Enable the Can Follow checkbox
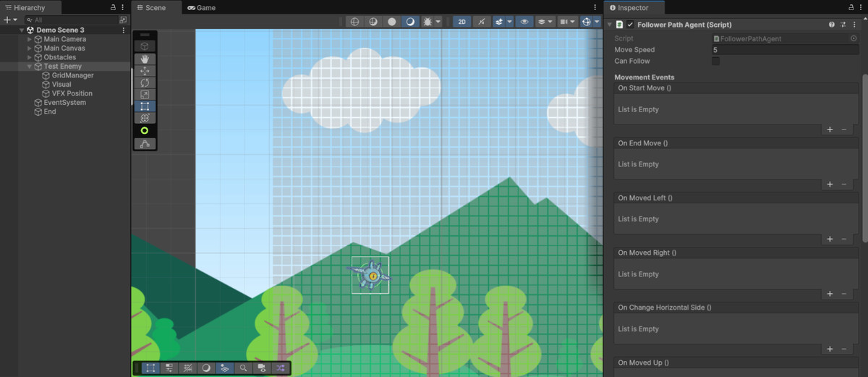The width and height of the screenshot is (868, 377). coord(716,62)
